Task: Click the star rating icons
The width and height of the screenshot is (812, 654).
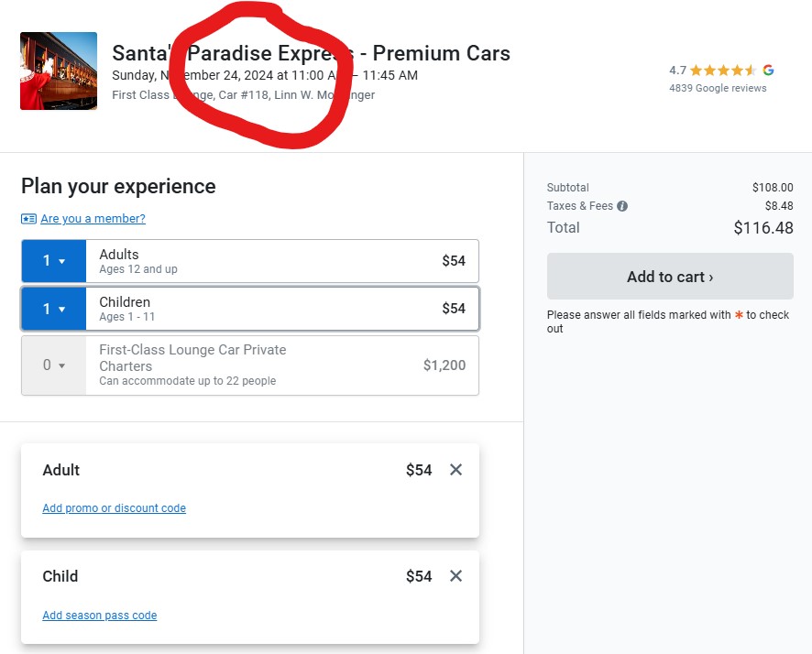Action: tap(723, 71)
